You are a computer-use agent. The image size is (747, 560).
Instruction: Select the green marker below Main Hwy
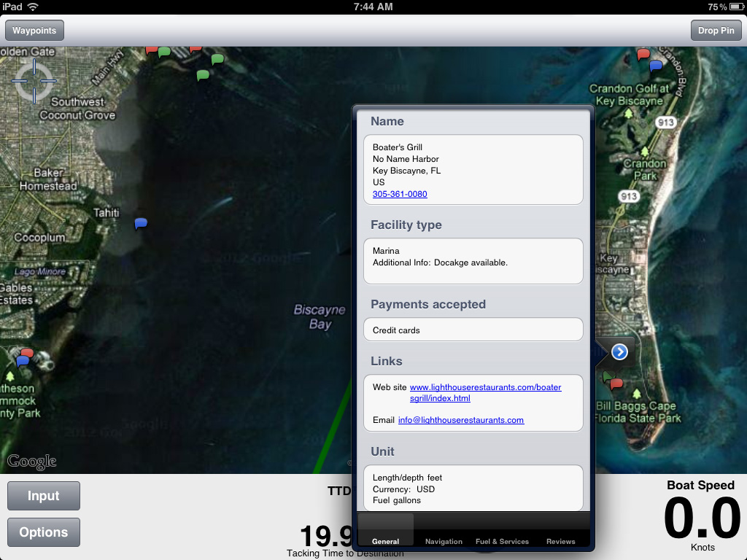(x=203, y=75)
